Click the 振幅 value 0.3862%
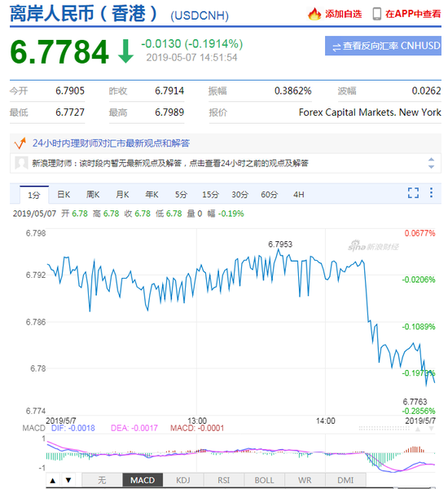 [292, 90]
